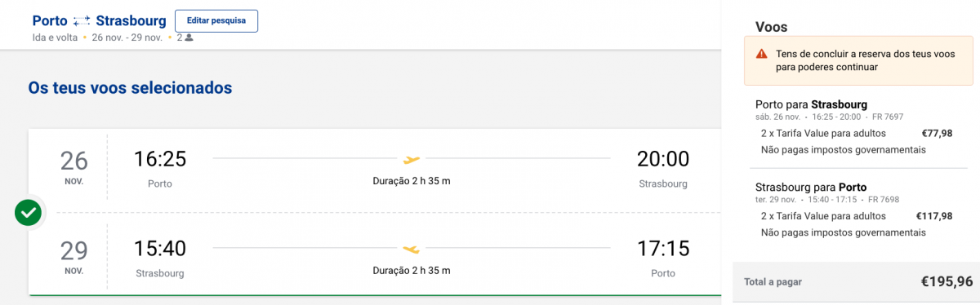Select the 26 Nov. outbound date block
The image size is (980, 305).
coord(74,166)
